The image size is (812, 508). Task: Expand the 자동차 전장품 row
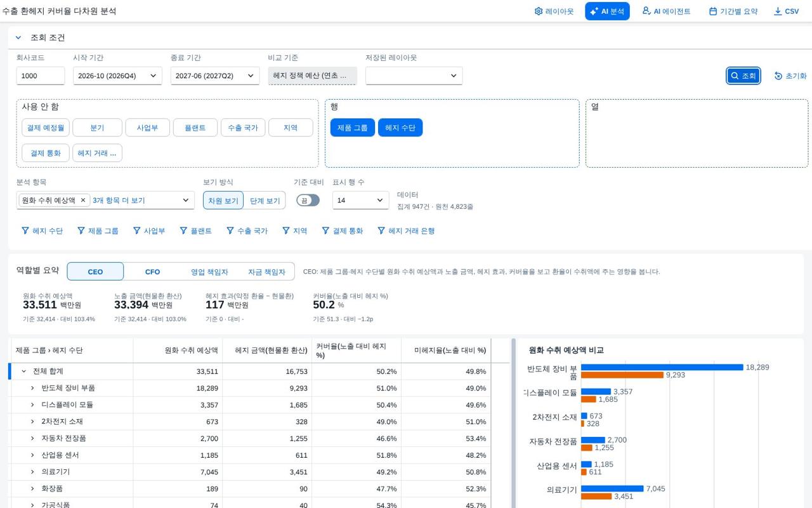(x=32, y=439)
